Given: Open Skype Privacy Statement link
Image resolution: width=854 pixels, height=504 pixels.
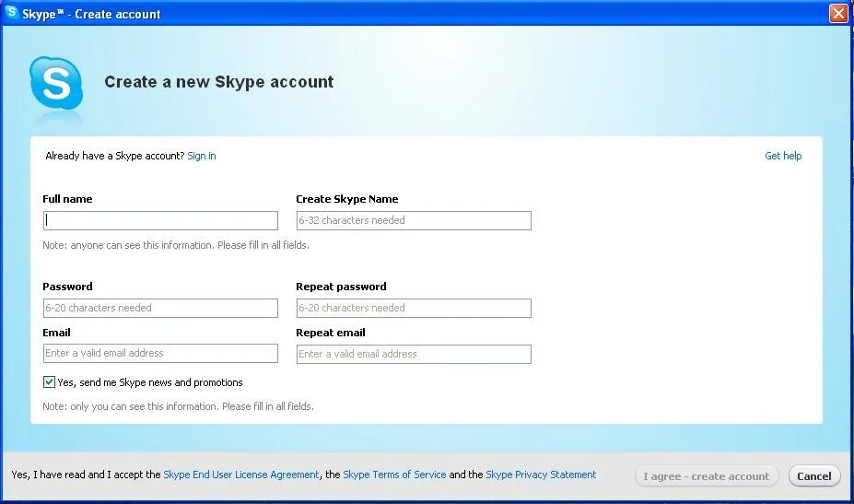Looking at the screenshot, I should [541, 475].
